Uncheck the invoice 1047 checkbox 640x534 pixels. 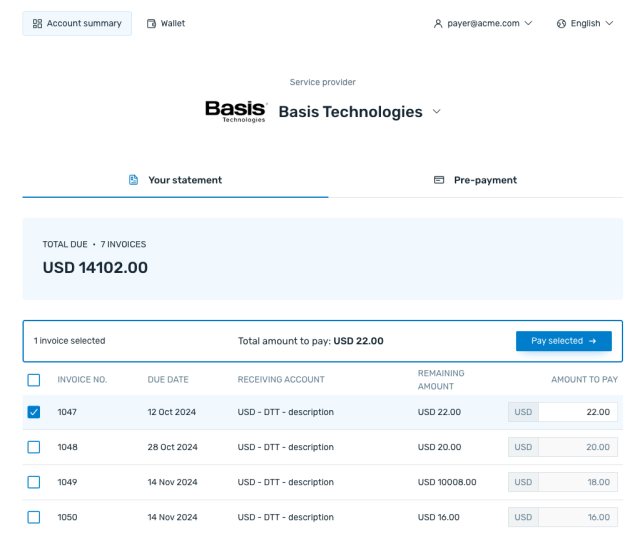[34, 412]
